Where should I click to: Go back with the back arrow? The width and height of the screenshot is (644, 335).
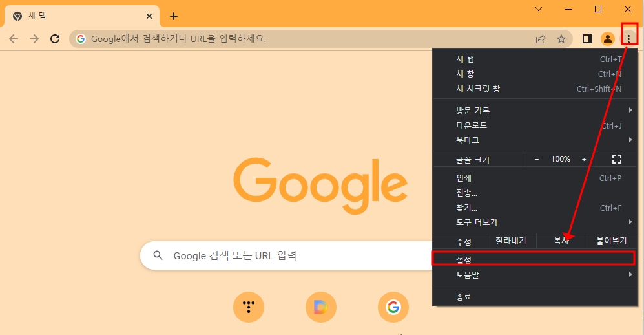(x=14, y=39)
